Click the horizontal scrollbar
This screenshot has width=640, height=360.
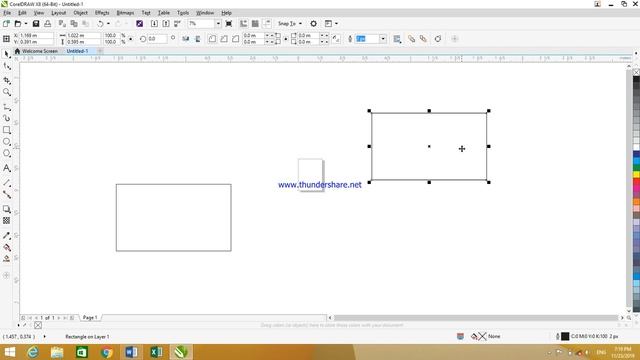[x=476, y=318]
